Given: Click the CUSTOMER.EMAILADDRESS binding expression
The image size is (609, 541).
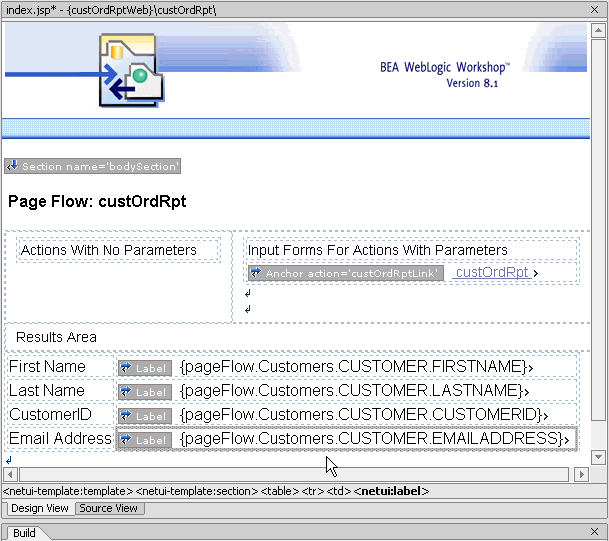Looking at the screenshot, I should (x=372, y=439).
